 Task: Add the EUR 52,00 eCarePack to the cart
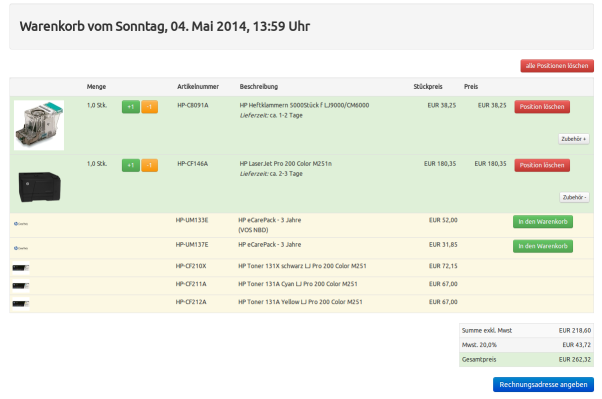click(543, 222)
